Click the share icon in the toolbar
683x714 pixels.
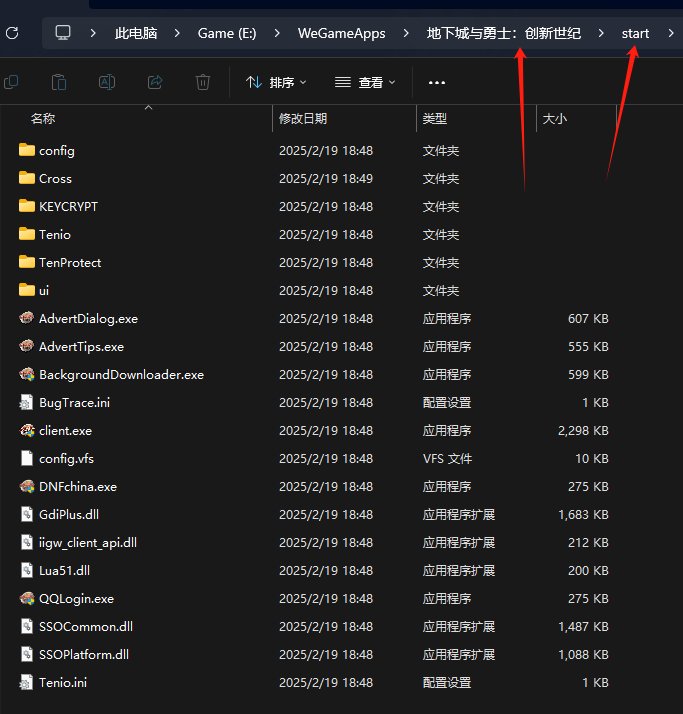[x=155, y=82]
